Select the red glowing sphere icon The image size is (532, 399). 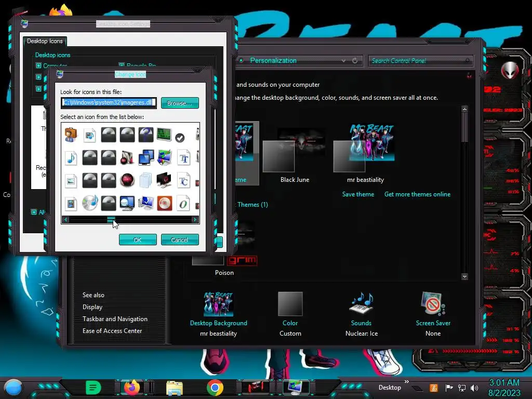(127, 180)
